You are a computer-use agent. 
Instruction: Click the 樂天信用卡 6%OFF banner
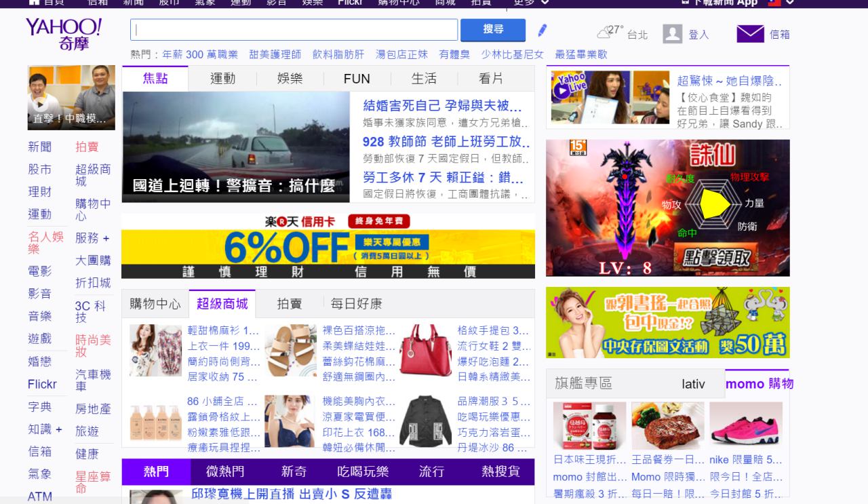(328, 246)
